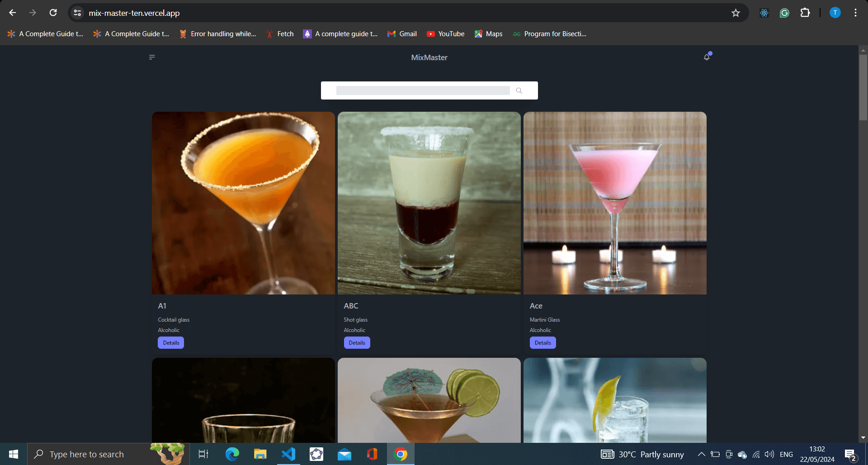Click Details button for Ace cocktail
This screenshot has width=868, height=465.
point(542,343)
